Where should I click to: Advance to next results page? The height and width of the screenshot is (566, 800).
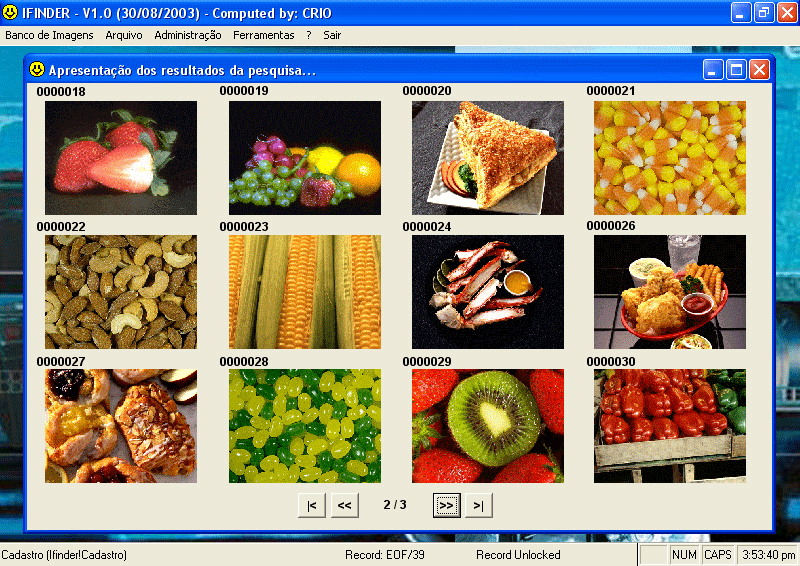(x=446, y=506)
